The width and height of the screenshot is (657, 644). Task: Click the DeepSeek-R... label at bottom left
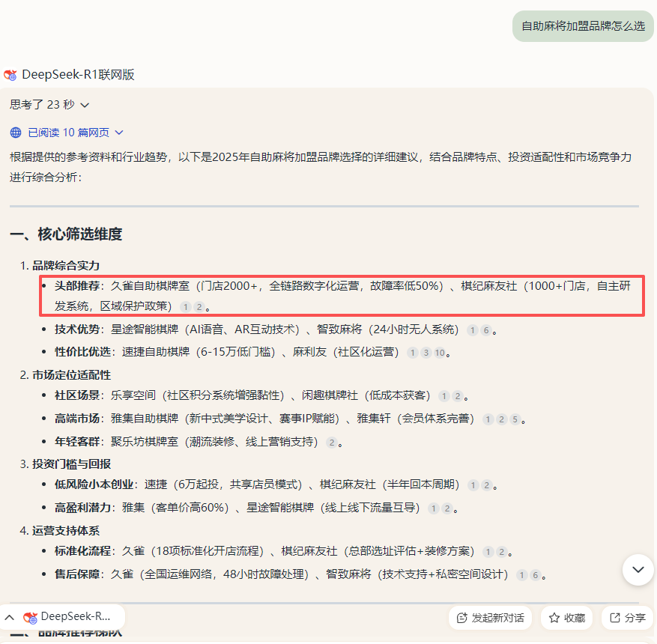tap(76, 616)
